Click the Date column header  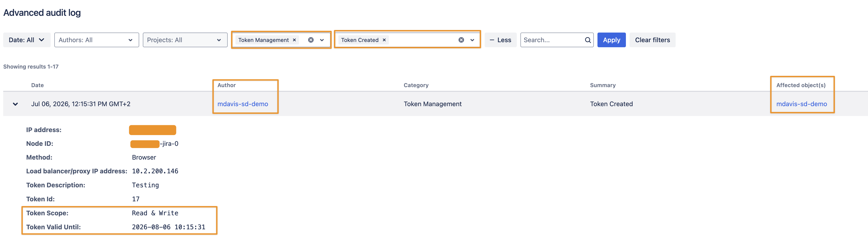coord(37,85)
